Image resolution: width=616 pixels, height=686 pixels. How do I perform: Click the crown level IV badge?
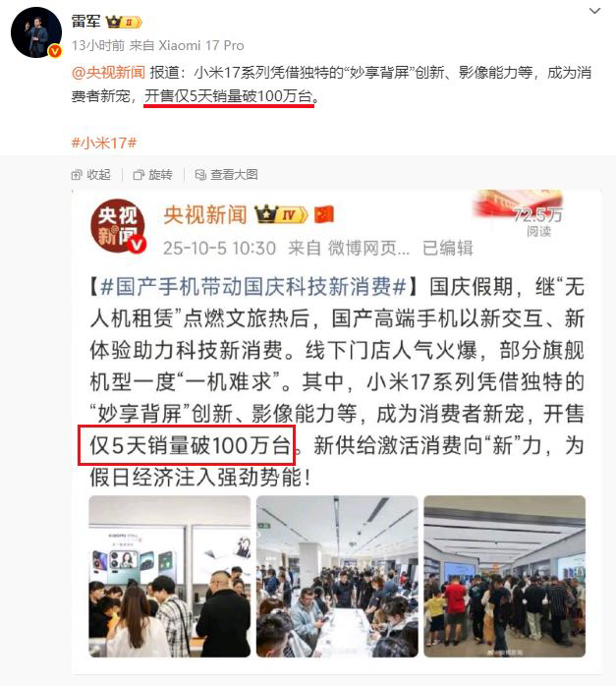281,215
